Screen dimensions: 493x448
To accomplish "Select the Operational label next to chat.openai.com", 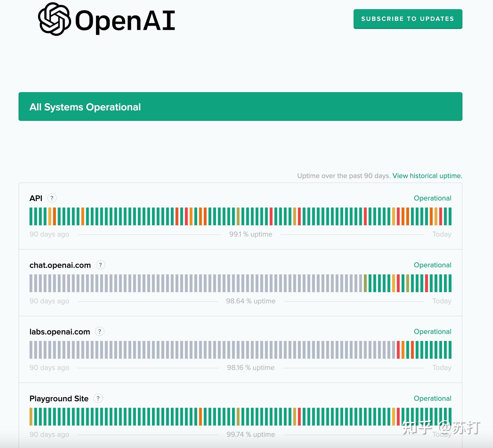I will (432, 265).
